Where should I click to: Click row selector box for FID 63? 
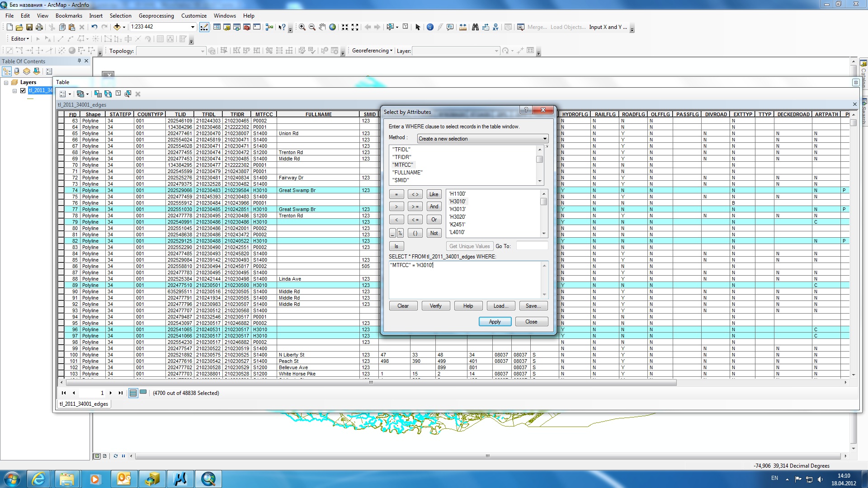pyautogui.click(x=61, y=121)
